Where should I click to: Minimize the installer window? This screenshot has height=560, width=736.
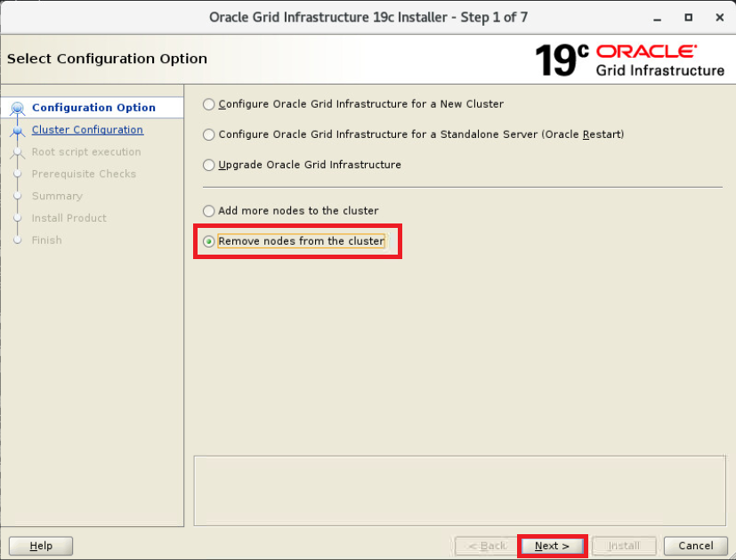pyautogui.click(x=657, y=18)
